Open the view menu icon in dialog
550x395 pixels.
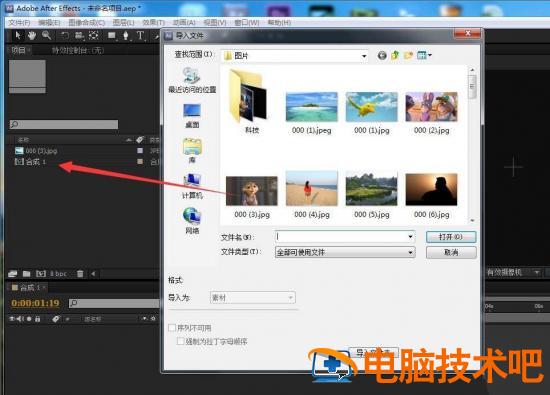pyautogui.click(x=424, y=55)
